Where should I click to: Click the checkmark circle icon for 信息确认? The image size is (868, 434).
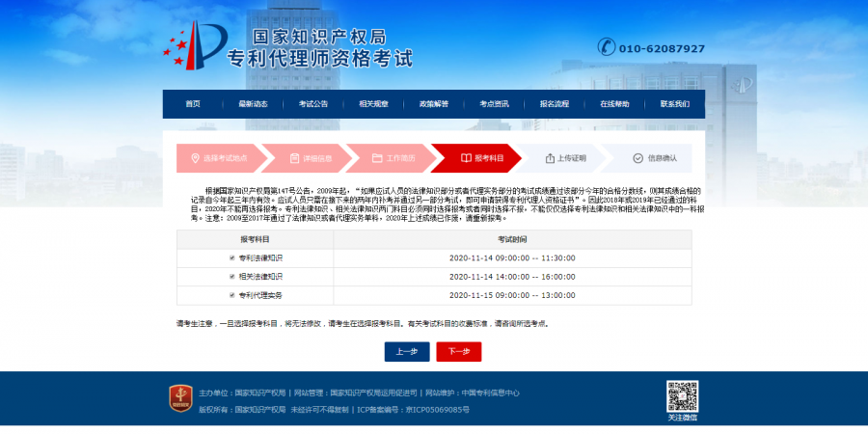pyautogui.click(x=637, y=158)
